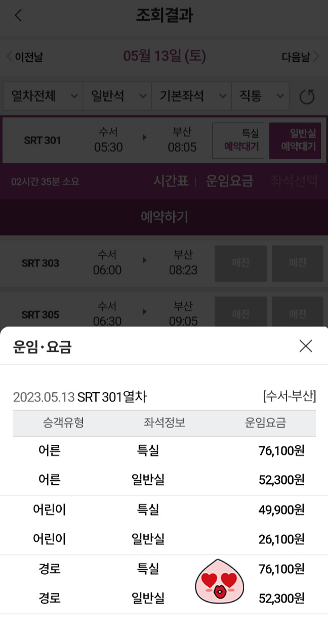The width and height of the screenshot is (328, 644).
Task: Open the 운임요금 fare tab
Action: [229, 181]
